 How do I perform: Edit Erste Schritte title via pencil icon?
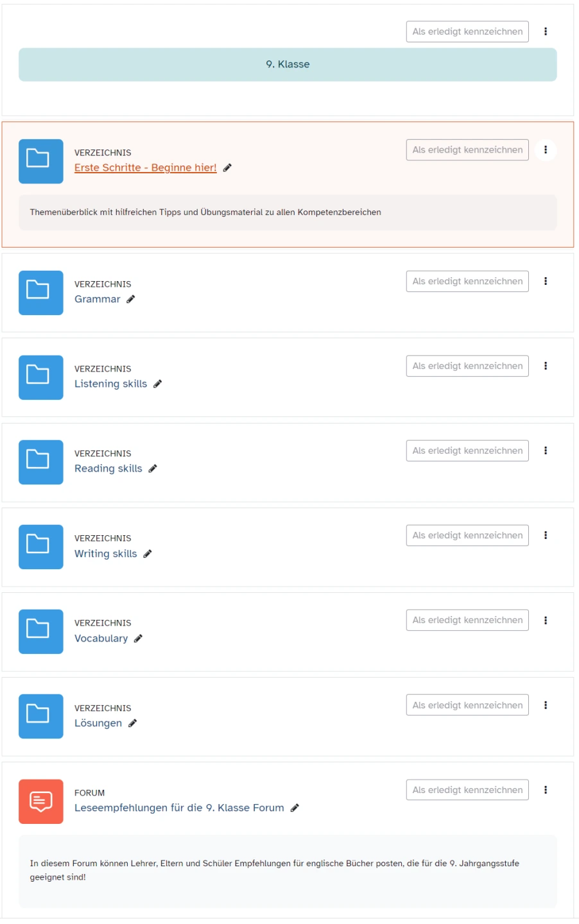click(227, 167)
